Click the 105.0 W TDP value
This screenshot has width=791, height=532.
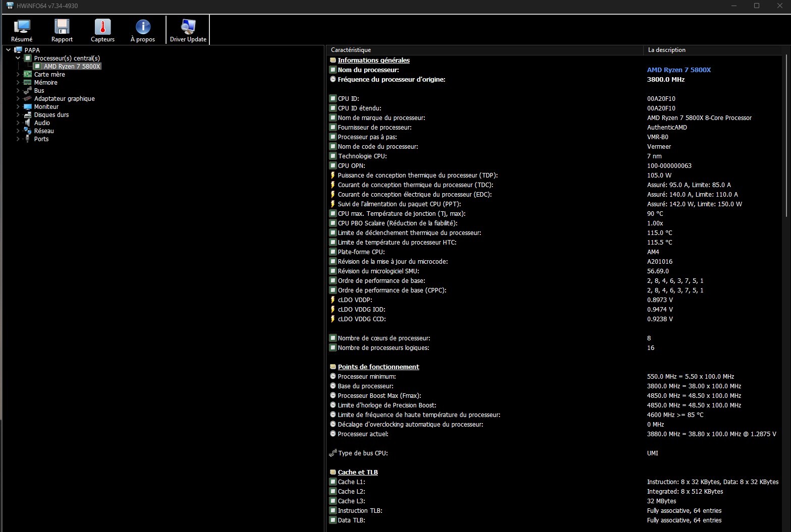coord(659,175)
